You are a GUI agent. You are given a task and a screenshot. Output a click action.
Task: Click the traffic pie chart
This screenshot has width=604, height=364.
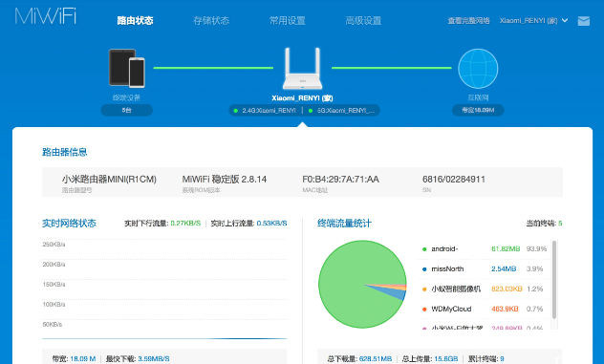[362, 285]
